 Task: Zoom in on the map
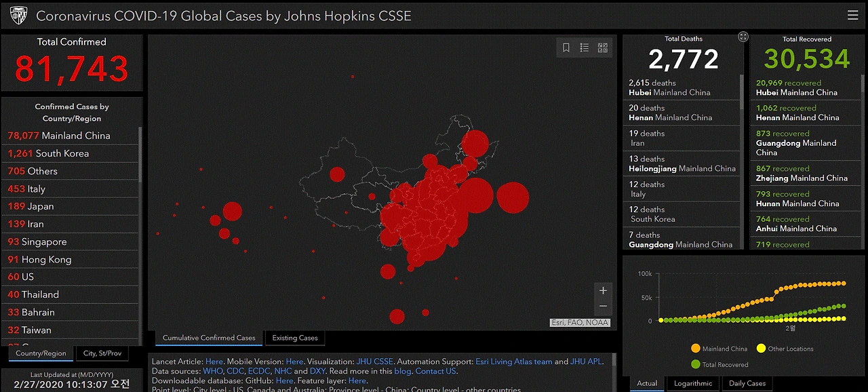(603, 290)
